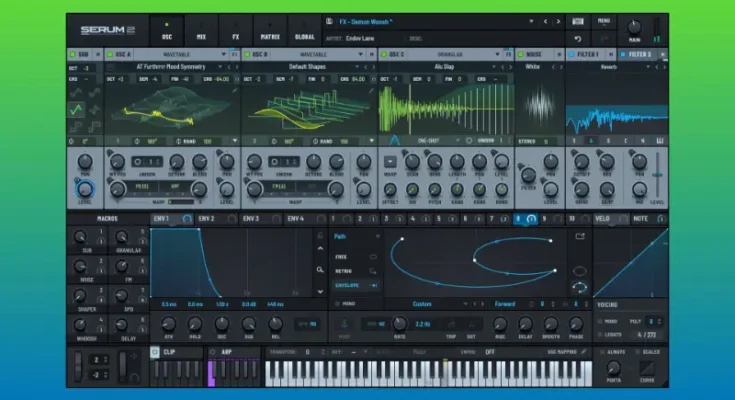This screenshot has width=735, height=400.
Task: Switch to the FX tab
Action: tap(235, 30)
